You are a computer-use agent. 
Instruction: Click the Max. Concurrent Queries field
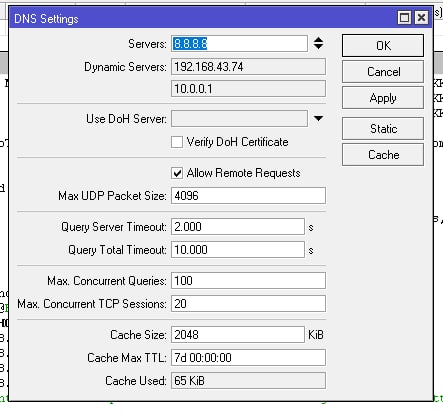(248, 281)
